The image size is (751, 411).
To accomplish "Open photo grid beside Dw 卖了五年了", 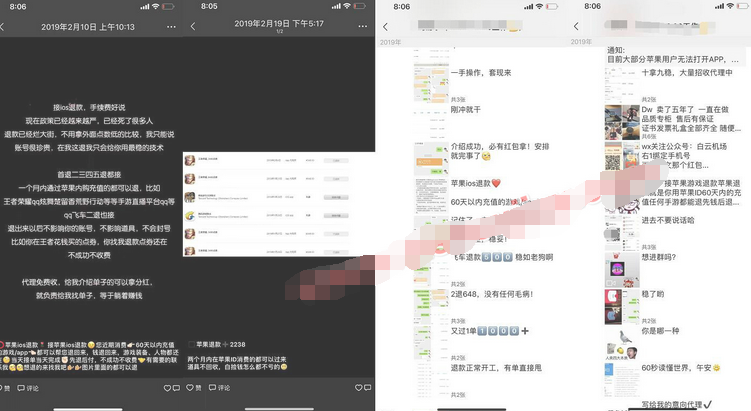I will pyautogui.click(x=622, y=122).
